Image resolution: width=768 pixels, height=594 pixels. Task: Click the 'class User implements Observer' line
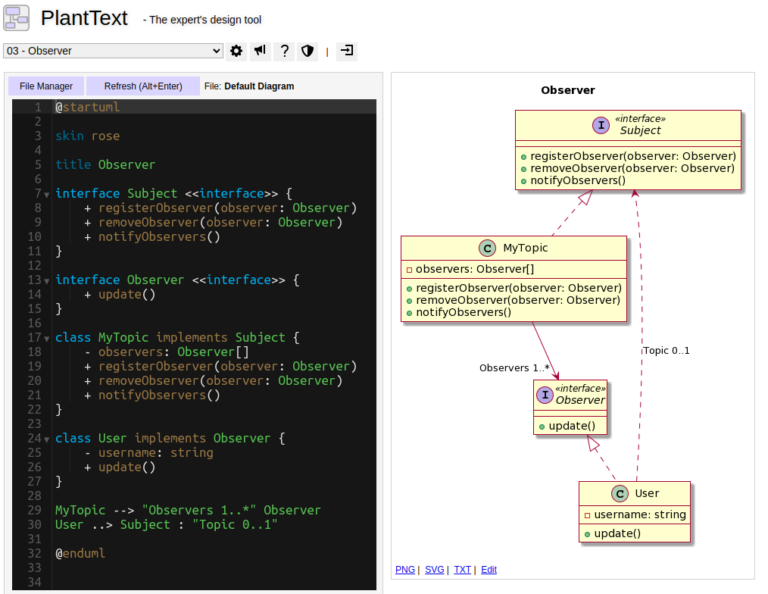(170, 438)
